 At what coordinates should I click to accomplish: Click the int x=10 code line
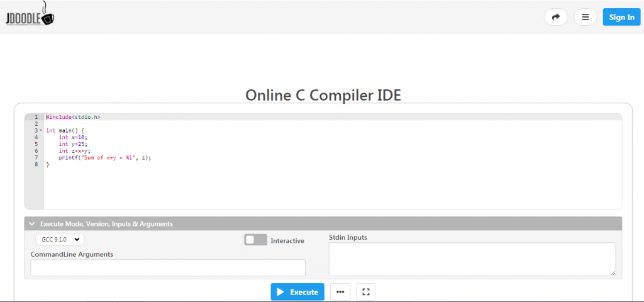pos(72,137)
